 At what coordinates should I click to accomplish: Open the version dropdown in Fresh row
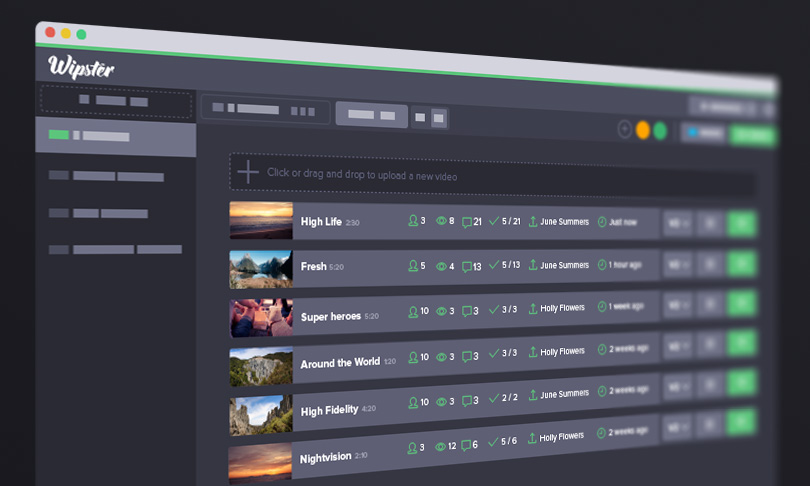pos(678,264)
